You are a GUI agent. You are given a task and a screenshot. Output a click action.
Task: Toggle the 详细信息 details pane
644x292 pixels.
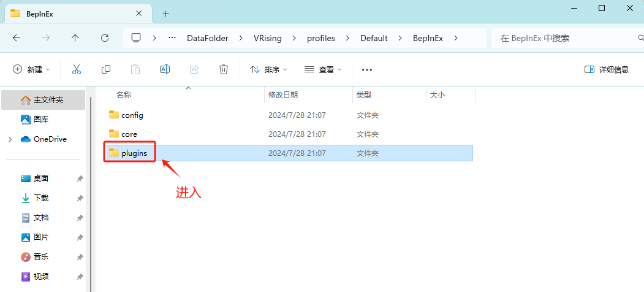pyautogui.click(x=607, y=69)
